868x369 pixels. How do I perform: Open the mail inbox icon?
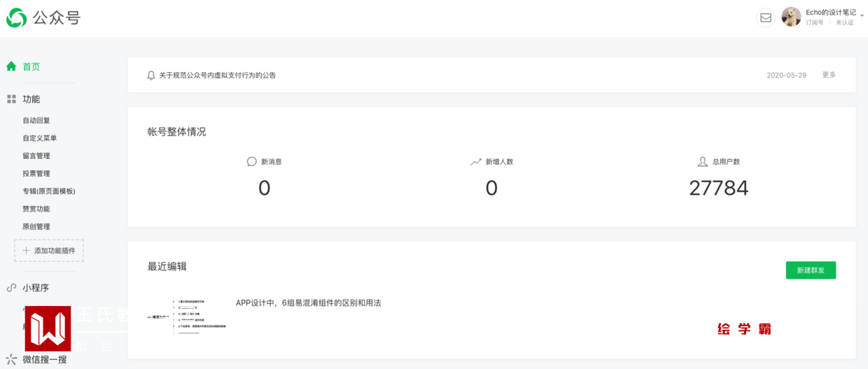(766, 18)
